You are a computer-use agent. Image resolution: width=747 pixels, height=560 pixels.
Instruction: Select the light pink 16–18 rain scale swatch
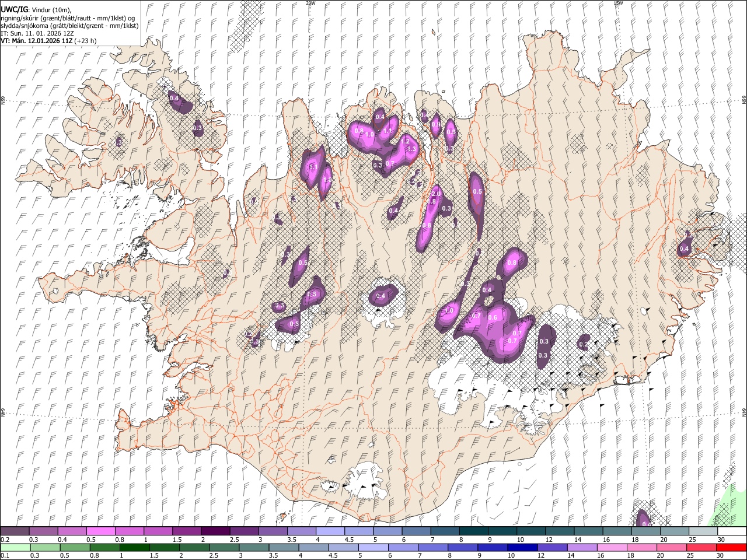click(x=612, y=547)
